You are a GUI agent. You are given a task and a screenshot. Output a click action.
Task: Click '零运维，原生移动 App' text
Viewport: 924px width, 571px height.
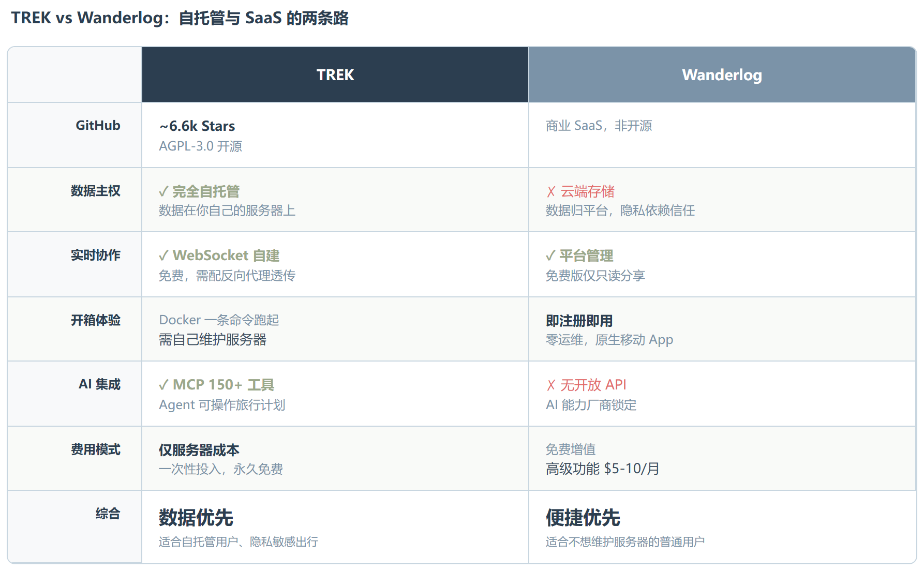pos(609,340)
